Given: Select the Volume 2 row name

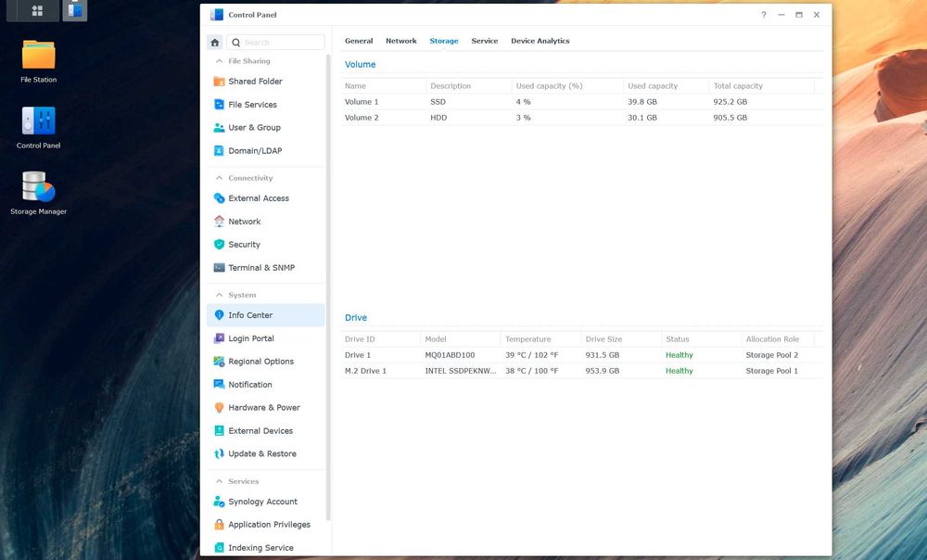Looking at the screenshot, I should click(x=362, y=118).
